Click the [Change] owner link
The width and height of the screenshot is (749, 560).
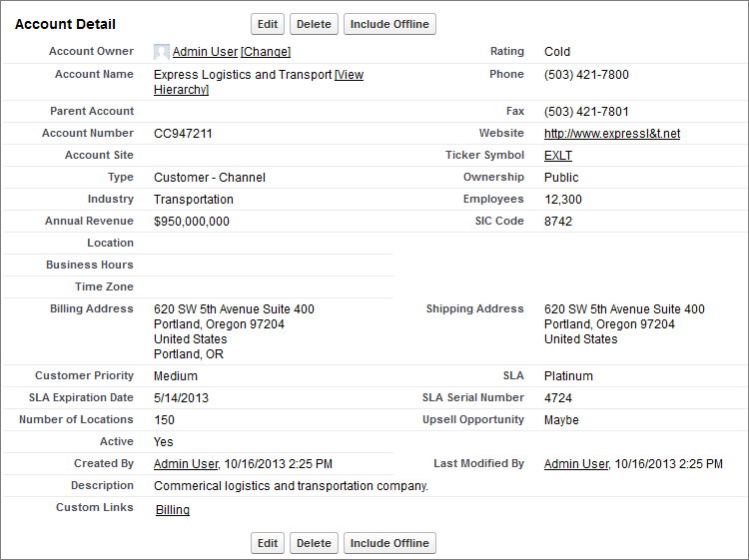tap(266, 52)
